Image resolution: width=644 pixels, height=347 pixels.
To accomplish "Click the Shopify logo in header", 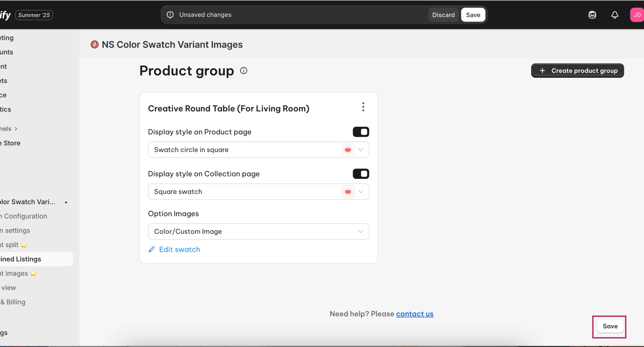I will pyautogui.click(x=5, y=15).
